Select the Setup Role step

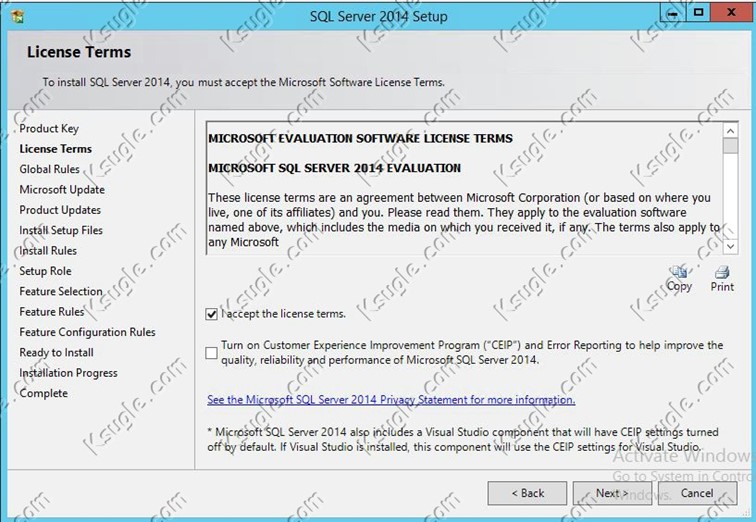click(45, 271)
